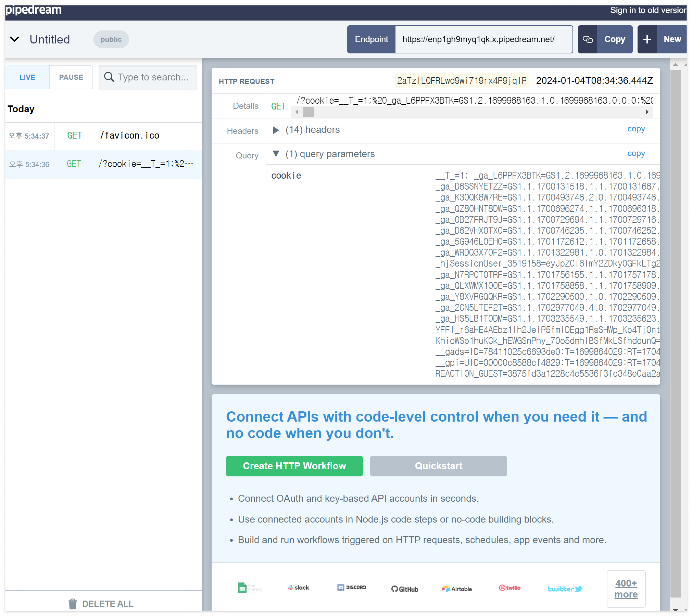This screenshot has width=692, height=616.
Task: Click the magnifier search icon
Action: pyautogui.click(x=109, y=77)
